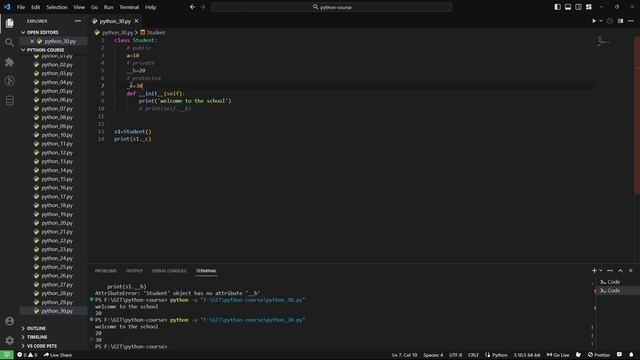The height and width of the screenshot is (360, 640).
Task: Toggle the secondary side bar layout icon
Action: tap(578, 7)
